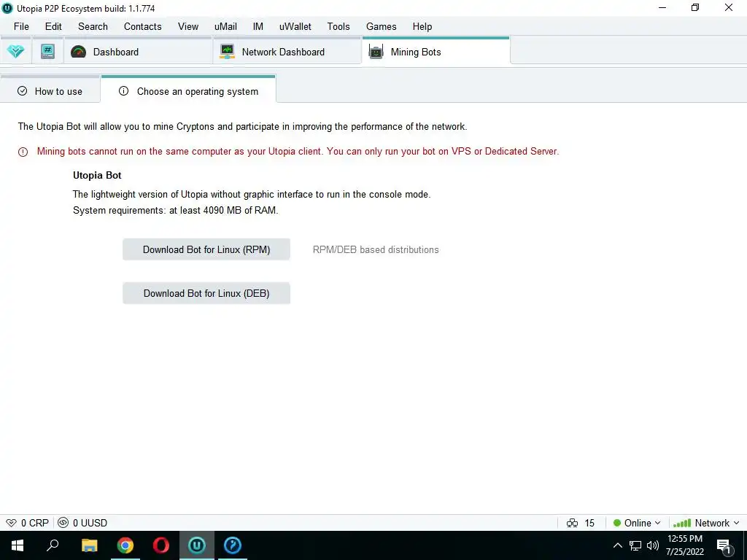
Task: Open the uWallet menu
Action: coord(295,27)
